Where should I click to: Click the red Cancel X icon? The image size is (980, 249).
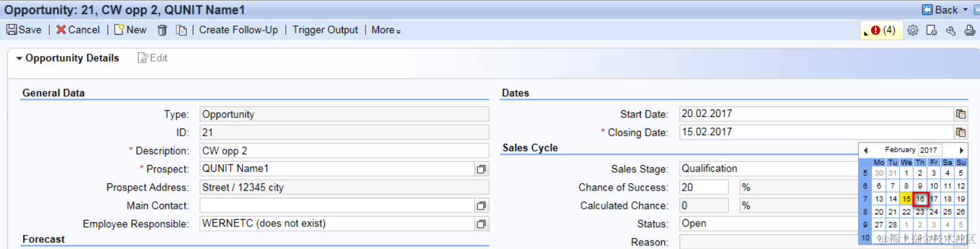point(61,30)
